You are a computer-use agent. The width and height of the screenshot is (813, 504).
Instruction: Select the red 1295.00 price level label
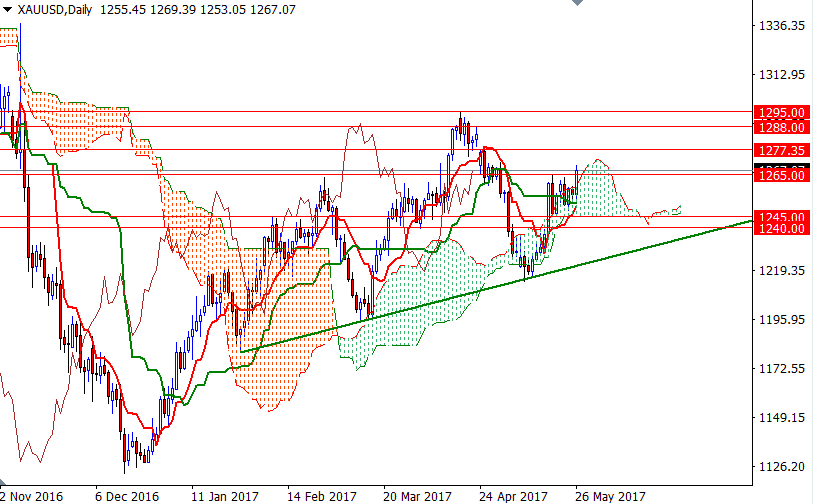tap(782, 113)
